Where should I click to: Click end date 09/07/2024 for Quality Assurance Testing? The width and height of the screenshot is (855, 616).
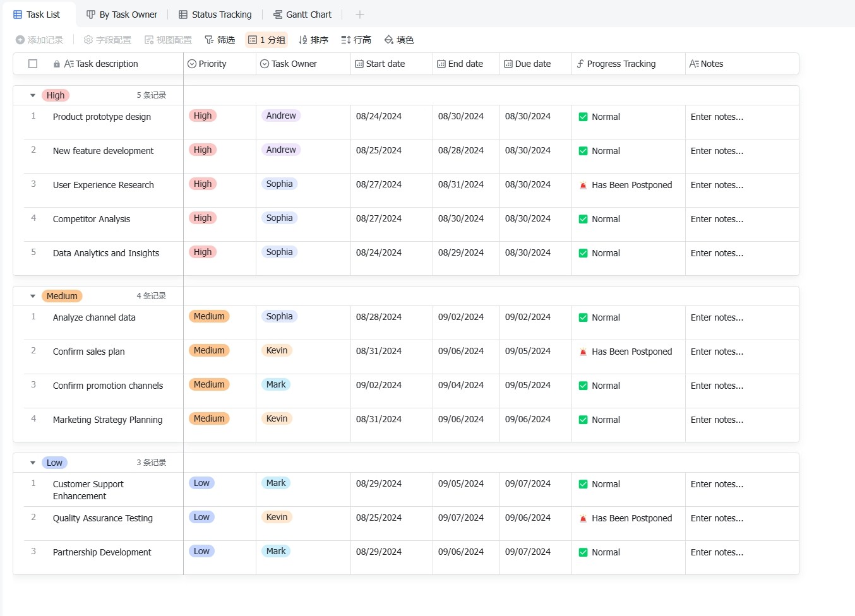point(461,518)
